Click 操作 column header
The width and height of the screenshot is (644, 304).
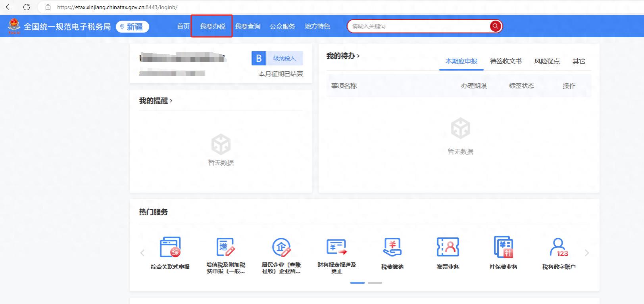pyautogui.click(x=569, y=86)
